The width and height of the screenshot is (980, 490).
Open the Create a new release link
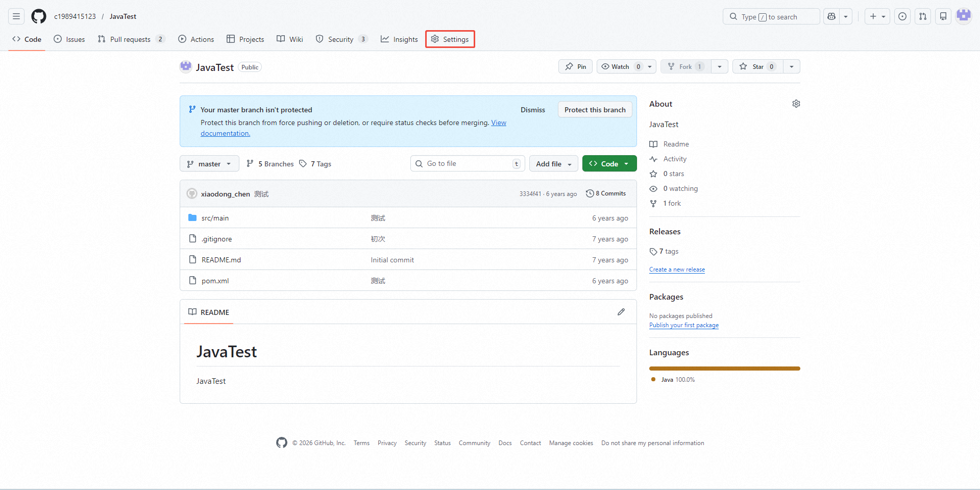click(677, 269)
